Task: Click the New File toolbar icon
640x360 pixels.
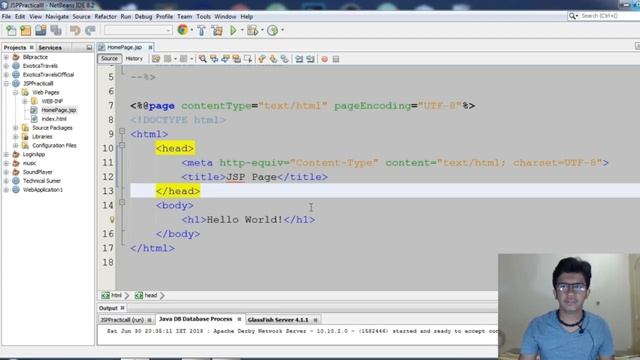Action: pos(11,30)
